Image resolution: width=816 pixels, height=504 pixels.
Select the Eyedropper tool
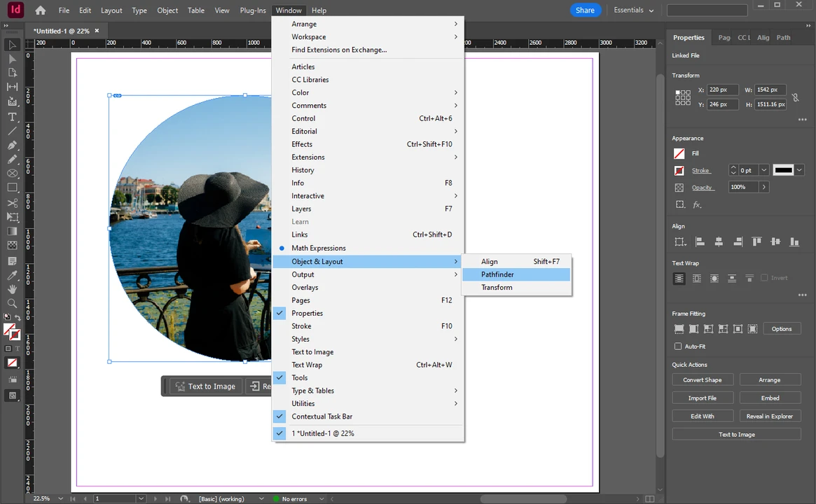point(12,274)
